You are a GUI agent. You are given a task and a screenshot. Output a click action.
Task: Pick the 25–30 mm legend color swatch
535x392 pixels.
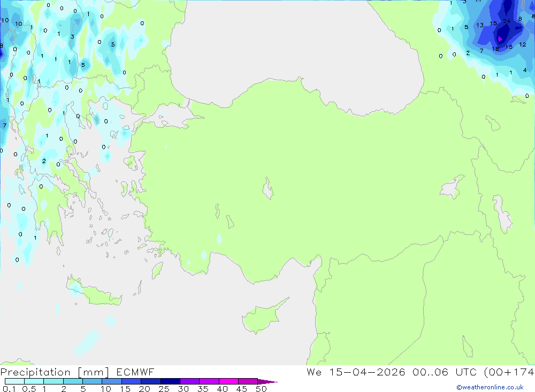[170, 381]
